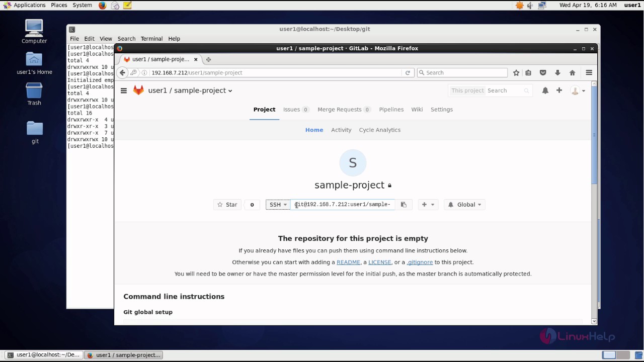Switch to the Pipelines tab
This screenshot has height=362, width=644.
tap(391, 110)
